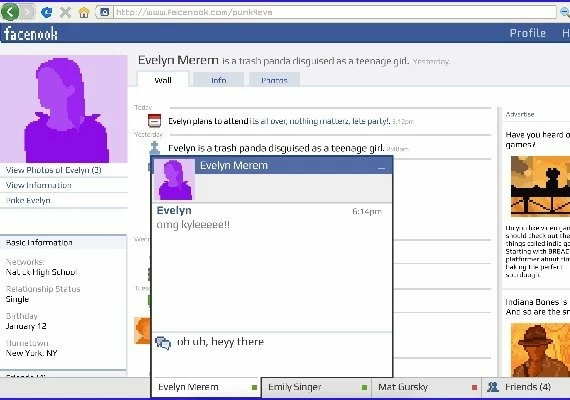570x400 pixels.
Task: Click Poke Evelyn
Action: tap(28, 200)
